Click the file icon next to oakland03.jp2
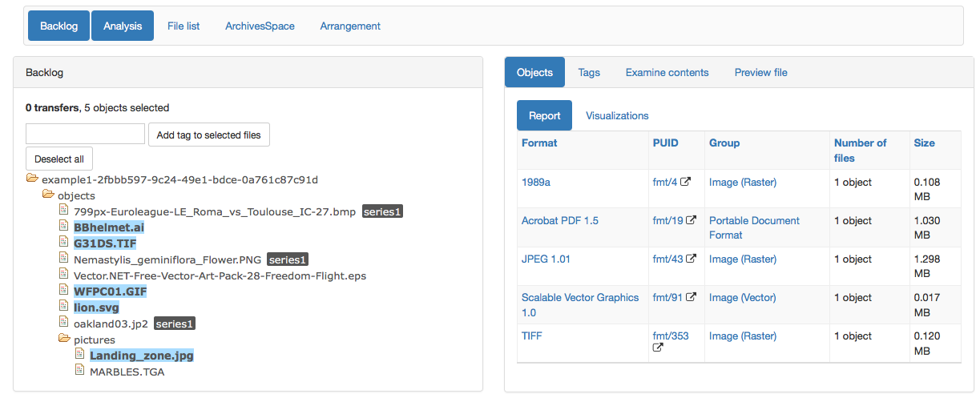 pos(63,323)
